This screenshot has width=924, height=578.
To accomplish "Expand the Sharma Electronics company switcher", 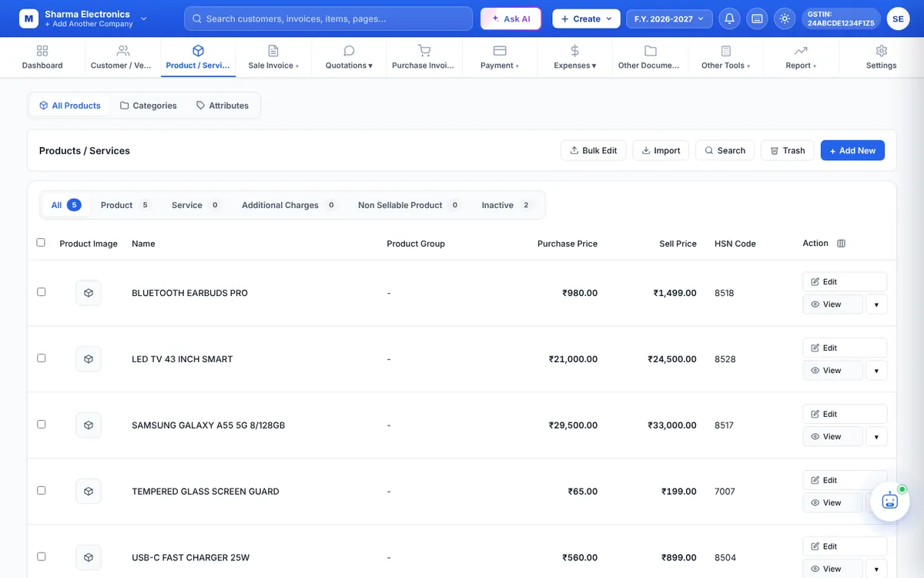I will [144, 18].
